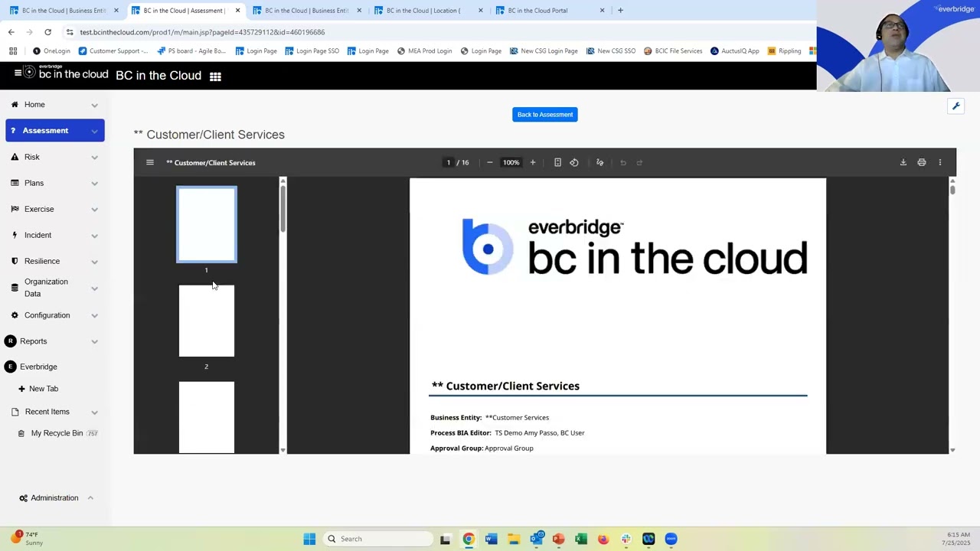Click the wrench settings icon
Viewport: 980px width, 551px height.
pyautogui.click(x=955, y=106)
